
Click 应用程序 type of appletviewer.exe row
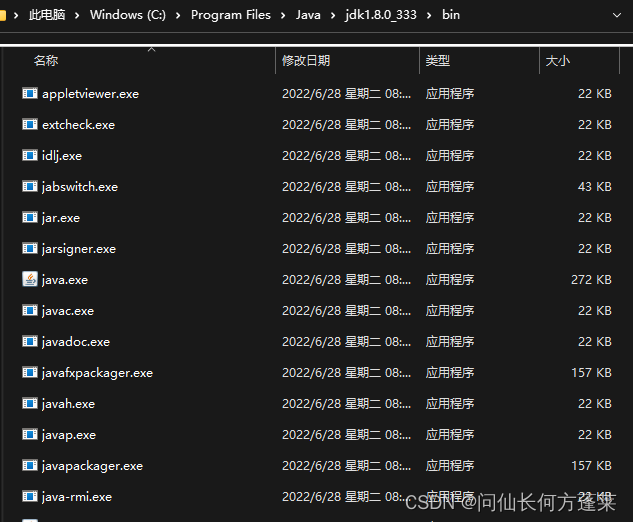pyautogui.click(x=450, y=94)
